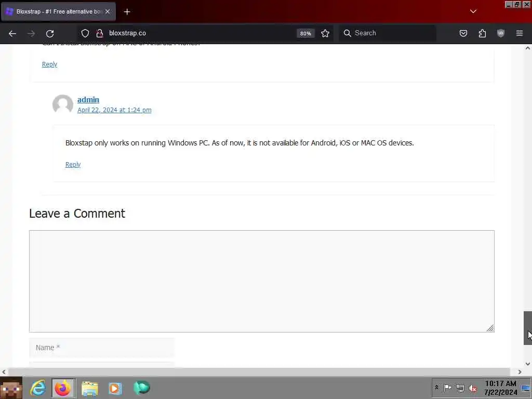Open tracking protection shield in address bar
The height and width of the screenshot is (399, 532).
coord(85,33)
